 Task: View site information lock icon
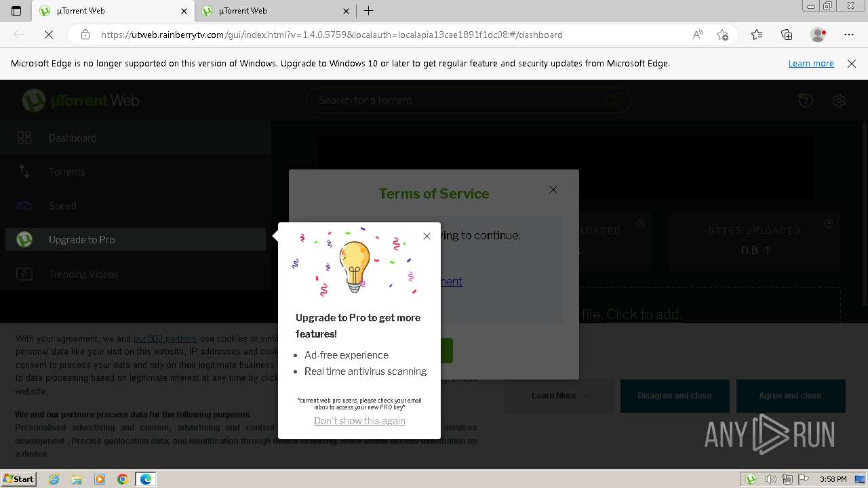pos(85,35)
